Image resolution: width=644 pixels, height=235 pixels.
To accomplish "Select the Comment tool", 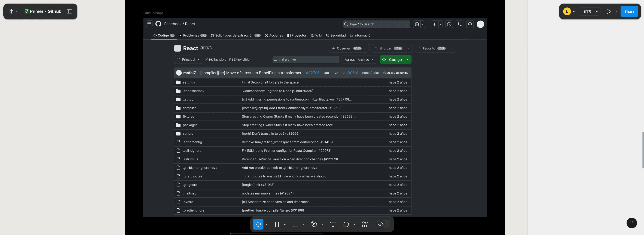I will point(346,224).
